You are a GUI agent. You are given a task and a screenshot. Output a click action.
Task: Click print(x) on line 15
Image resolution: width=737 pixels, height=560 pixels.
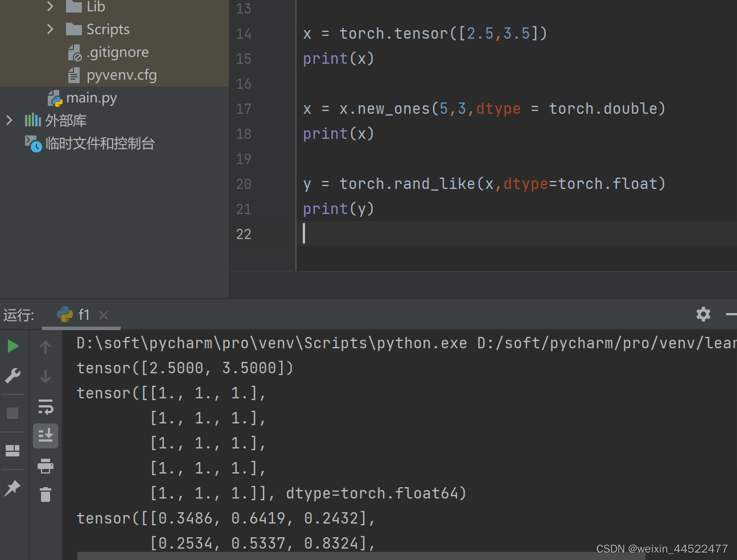point(339,59)
